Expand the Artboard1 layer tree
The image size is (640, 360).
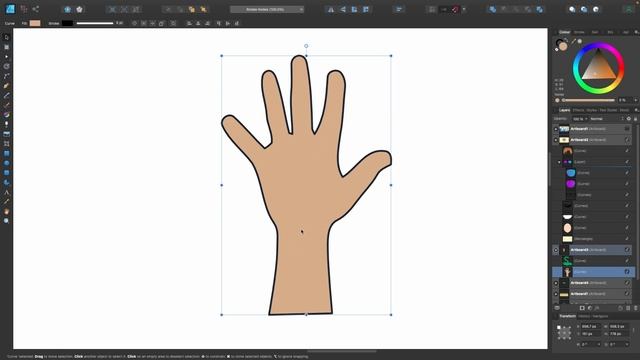pos(556,129)
